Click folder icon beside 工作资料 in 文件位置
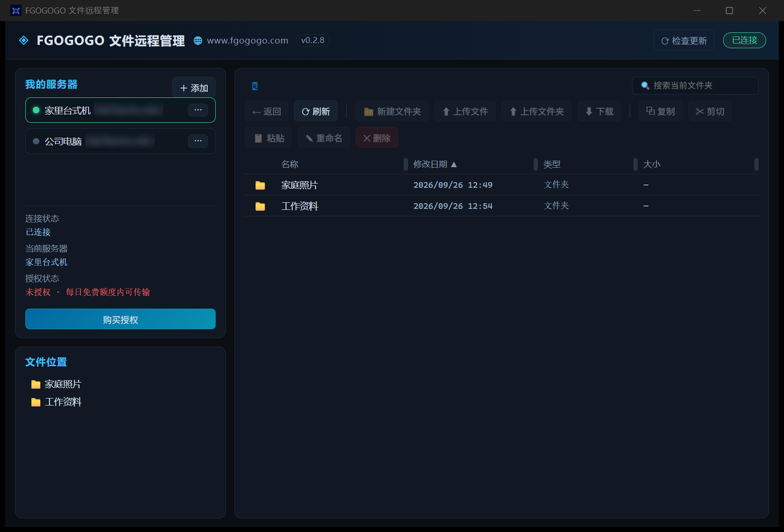 (36, 402)
